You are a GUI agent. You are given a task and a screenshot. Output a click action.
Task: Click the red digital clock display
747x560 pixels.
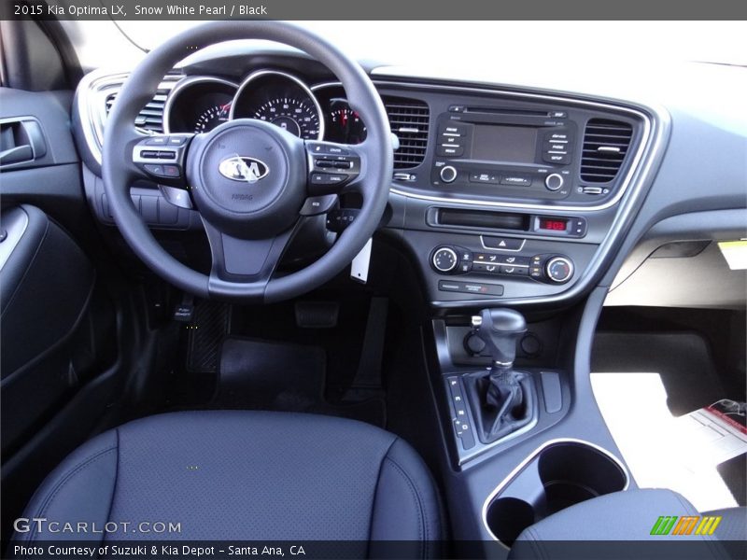(553, 225)
